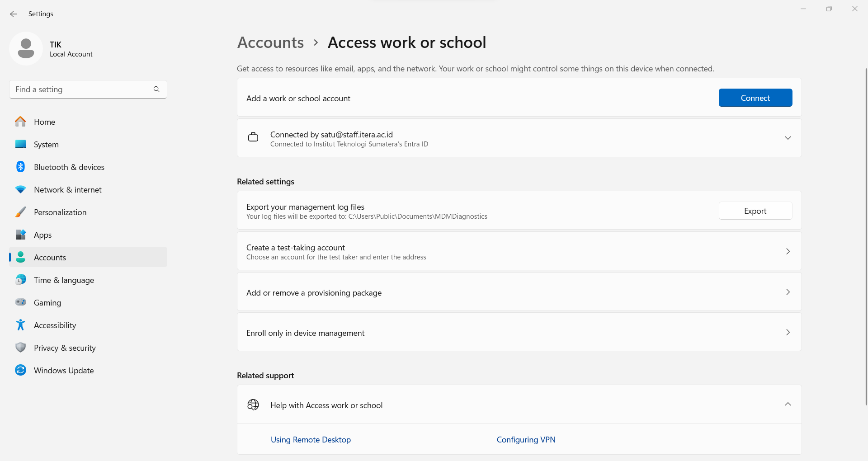
Task: Click the System monitor icon
Action: 20,144
